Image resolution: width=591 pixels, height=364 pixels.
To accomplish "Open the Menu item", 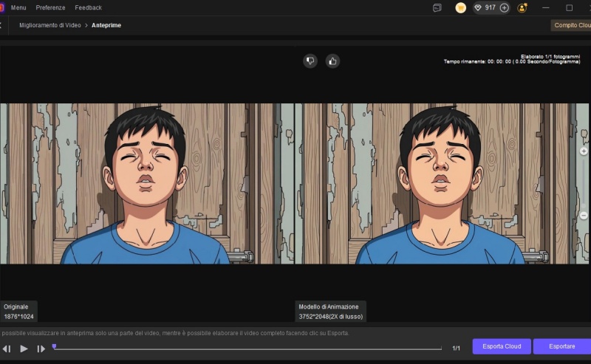I will (18, 7).
